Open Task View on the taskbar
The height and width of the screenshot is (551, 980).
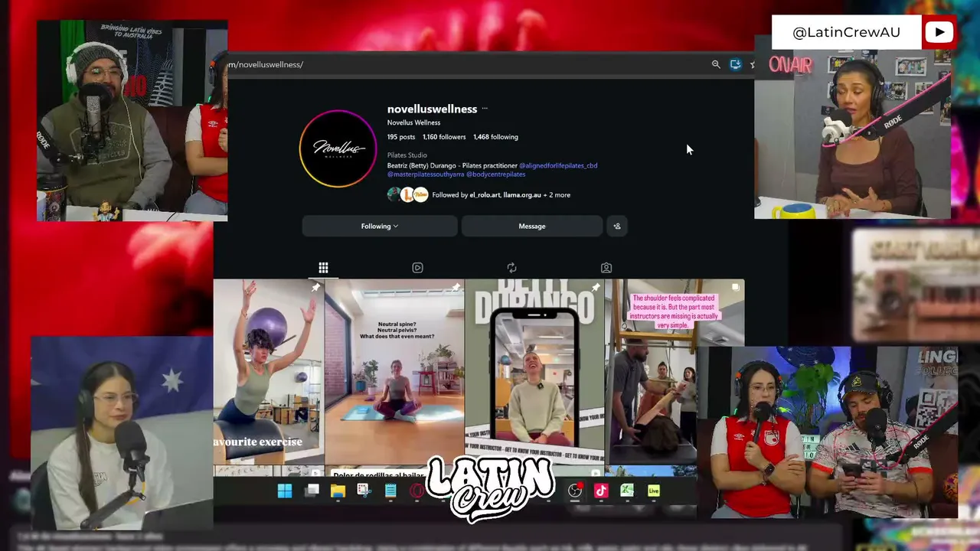pyautogui.click(x=312, y=491)
